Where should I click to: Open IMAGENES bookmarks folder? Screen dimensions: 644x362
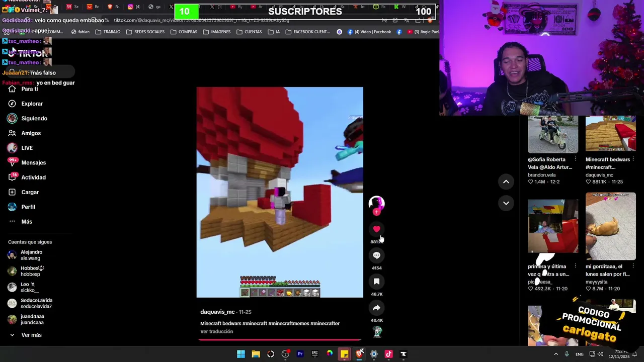216,32
